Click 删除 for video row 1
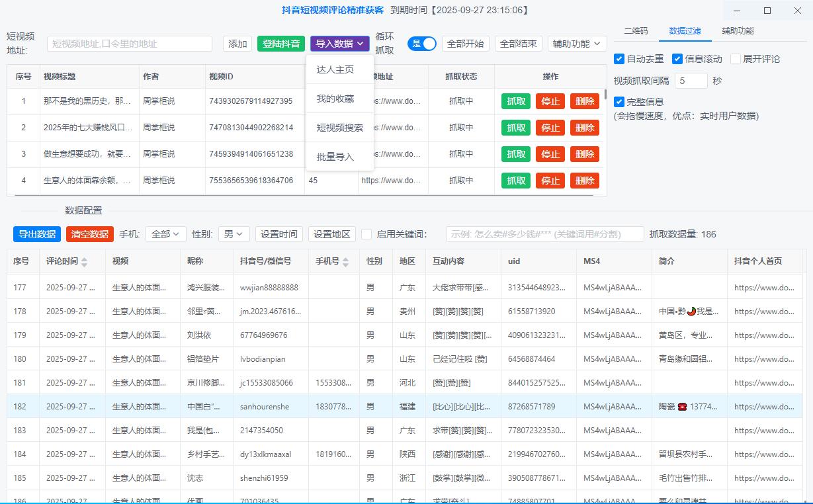The width and height of the screenshot is (813, 504). point(585,101)
